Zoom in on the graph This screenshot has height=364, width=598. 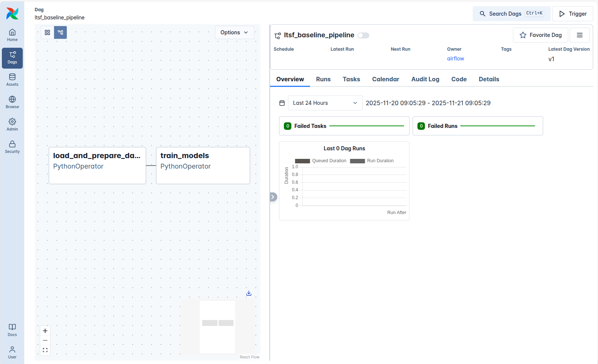45,331
